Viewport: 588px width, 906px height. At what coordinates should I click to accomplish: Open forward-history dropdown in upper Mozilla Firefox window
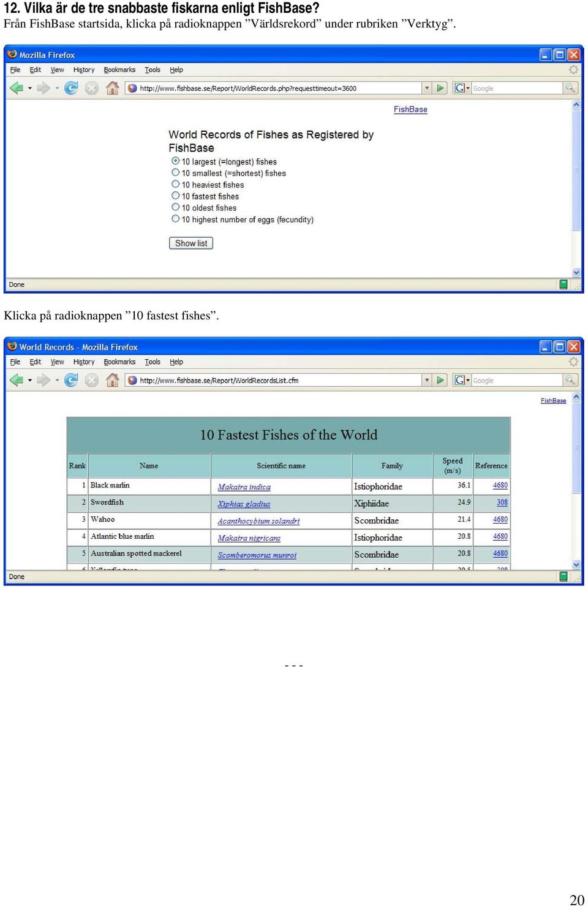click(x=57, y=88)
